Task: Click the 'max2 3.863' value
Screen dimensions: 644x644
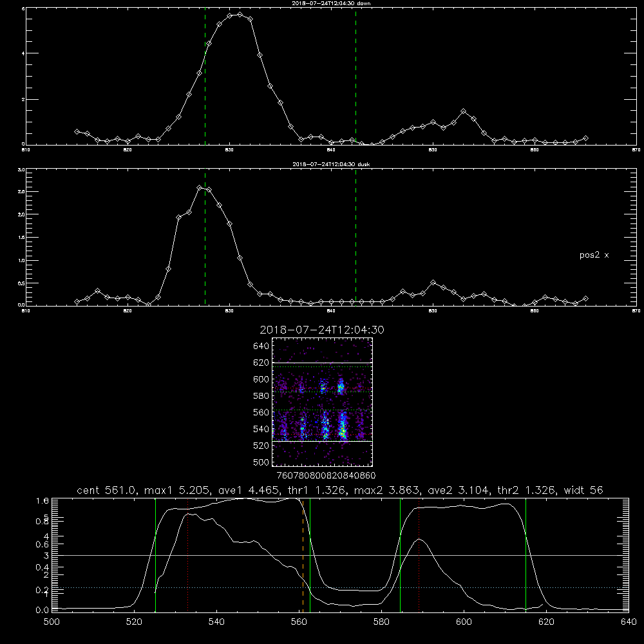Action: [x=387, y=490]
